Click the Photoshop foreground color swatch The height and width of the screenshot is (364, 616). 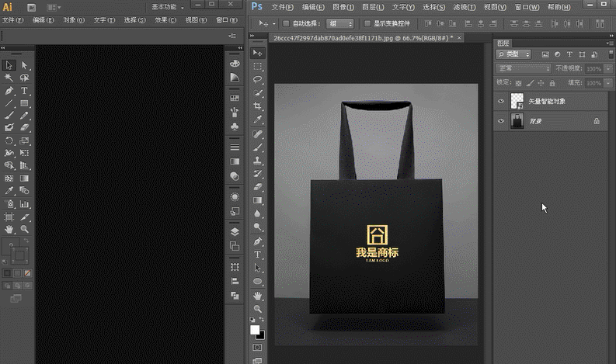[x=255, y=330]
